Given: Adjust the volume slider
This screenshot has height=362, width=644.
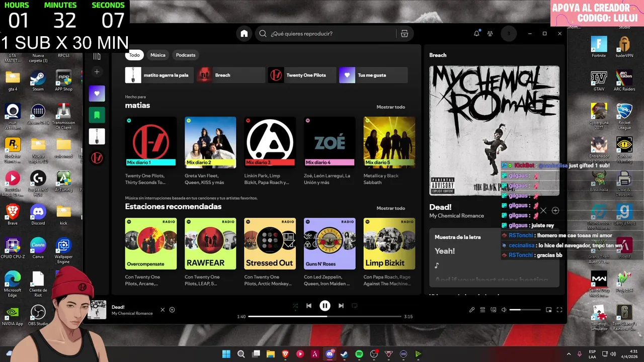Looking at the screenshot, I should 525,310.
